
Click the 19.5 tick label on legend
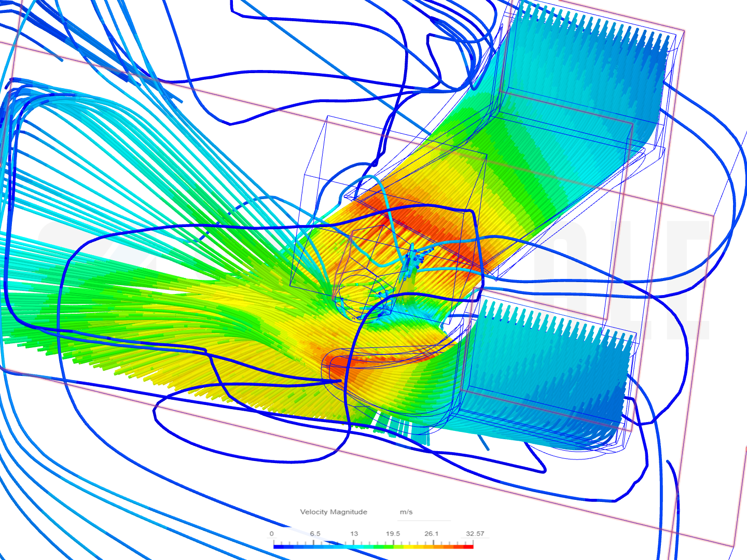[393, 534]
